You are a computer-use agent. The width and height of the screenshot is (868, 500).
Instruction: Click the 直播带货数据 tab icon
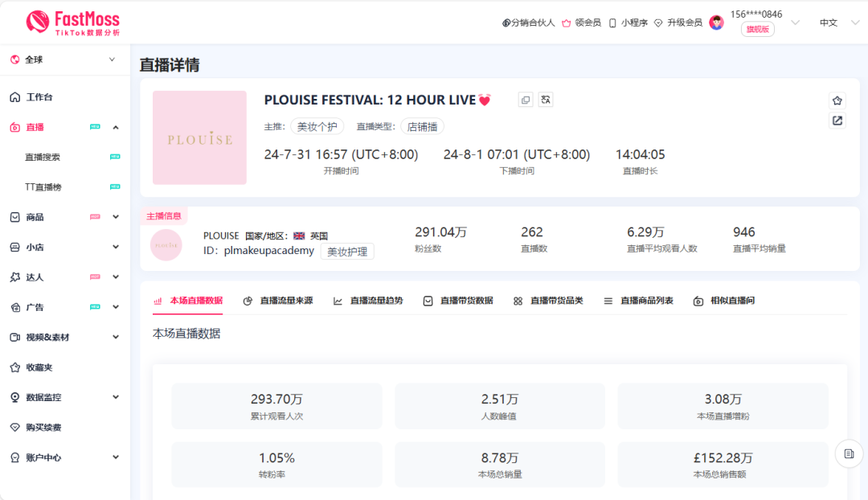pos(428,301)
